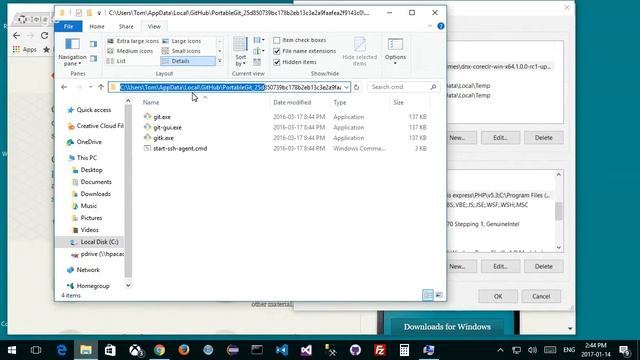640x360 pixels.
Task: Launch Edge from taskbar
Action: point(61,350)
